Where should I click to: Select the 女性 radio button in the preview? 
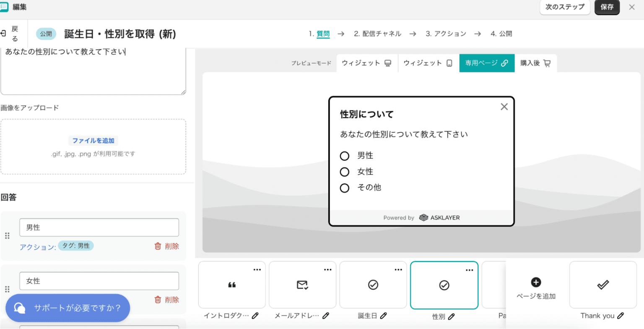(x=344, y=172)
